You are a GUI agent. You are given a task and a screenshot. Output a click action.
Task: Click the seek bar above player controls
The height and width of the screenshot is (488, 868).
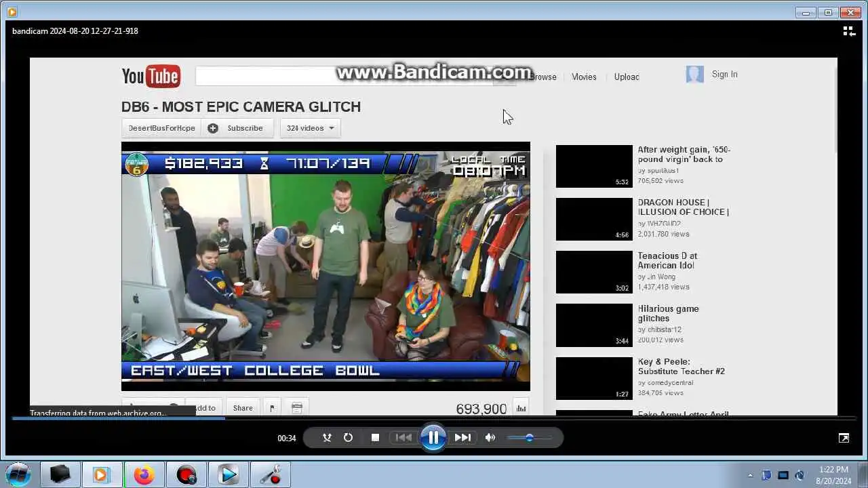pyautogui.click(x=434, y=418)
